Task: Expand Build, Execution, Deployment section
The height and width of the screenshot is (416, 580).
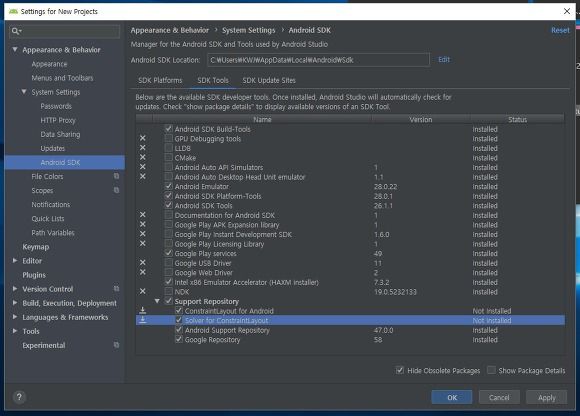Action: [15, 302]
